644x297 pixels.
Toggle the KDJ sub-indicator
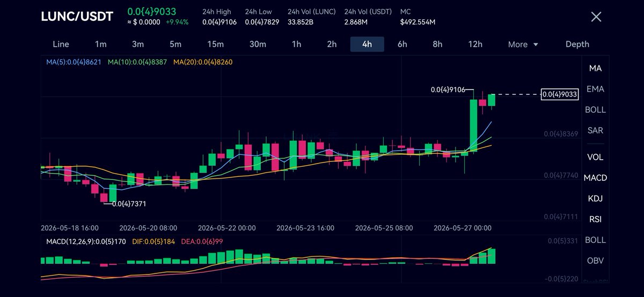[595, 198]
